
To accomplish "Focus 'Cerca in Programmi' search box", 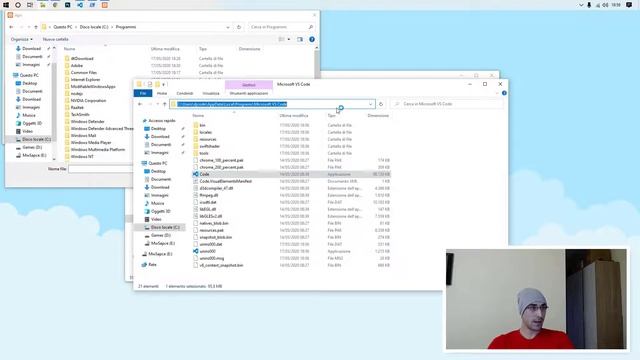I will (x=281, y=27).
